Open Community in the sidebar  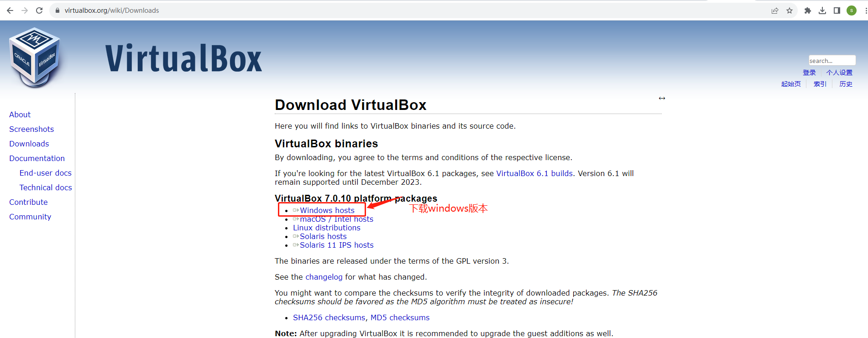(30, 217)
